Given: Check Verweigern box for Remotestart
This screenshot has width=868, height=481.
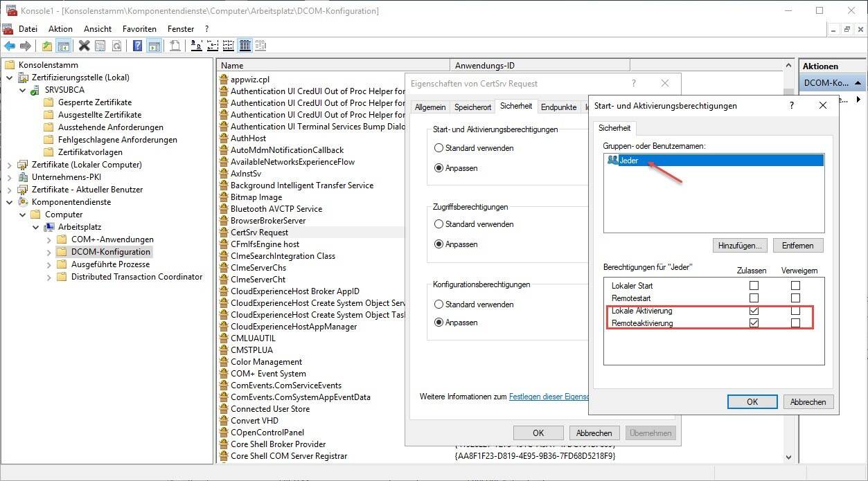Looking at the screenshot, I should point(795,298).
